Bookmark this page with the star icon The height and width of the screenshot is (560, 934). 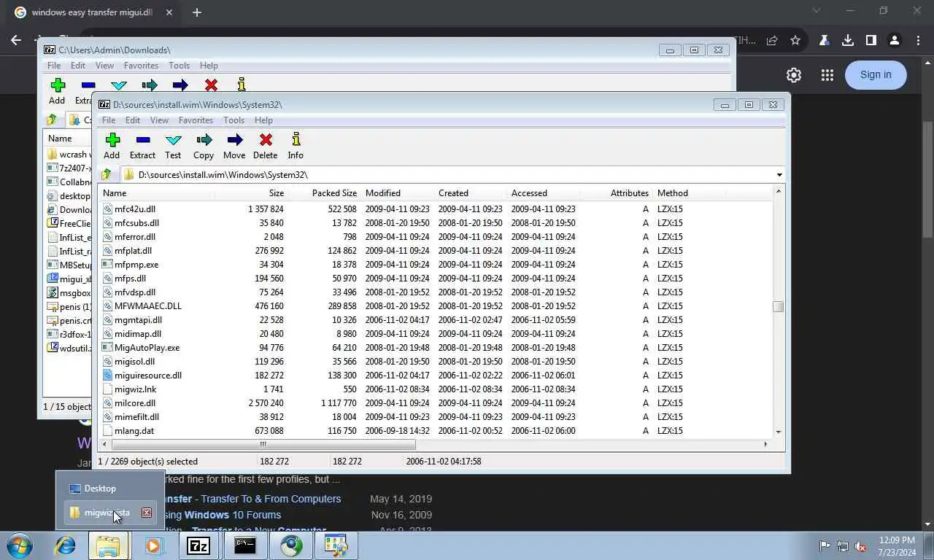795,41
